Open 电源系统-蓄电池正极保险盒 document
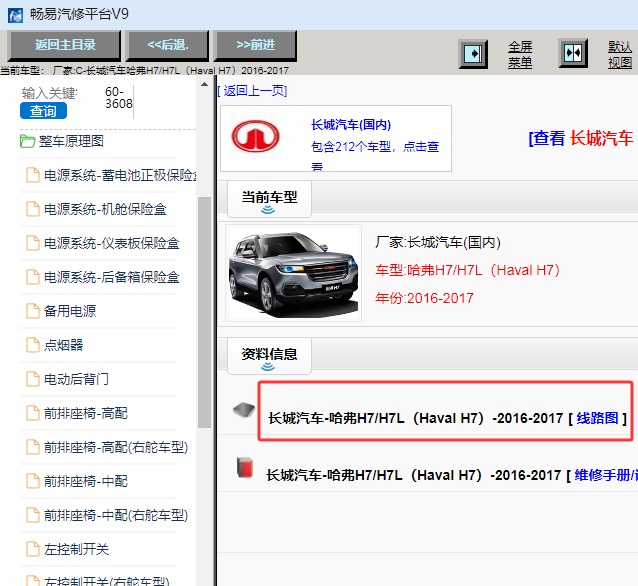The width and height of the screenshot is (638, 586). 111,175
